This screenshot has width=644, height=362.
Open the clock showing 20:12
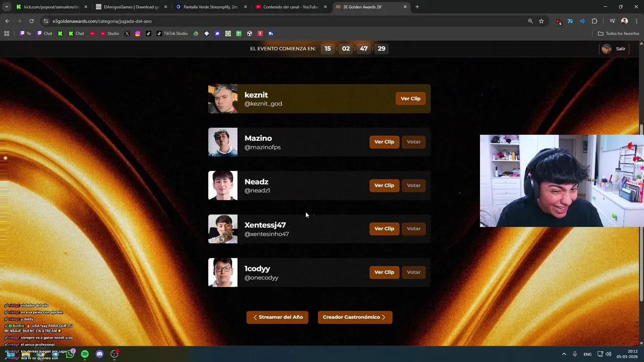[627, 354]
